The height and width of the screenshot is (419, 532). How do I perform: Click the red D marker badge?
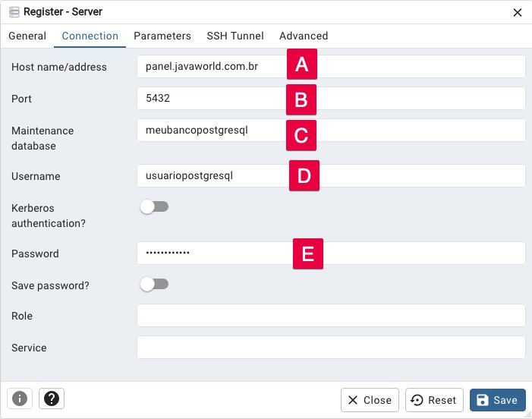click(x=304, y=176)
